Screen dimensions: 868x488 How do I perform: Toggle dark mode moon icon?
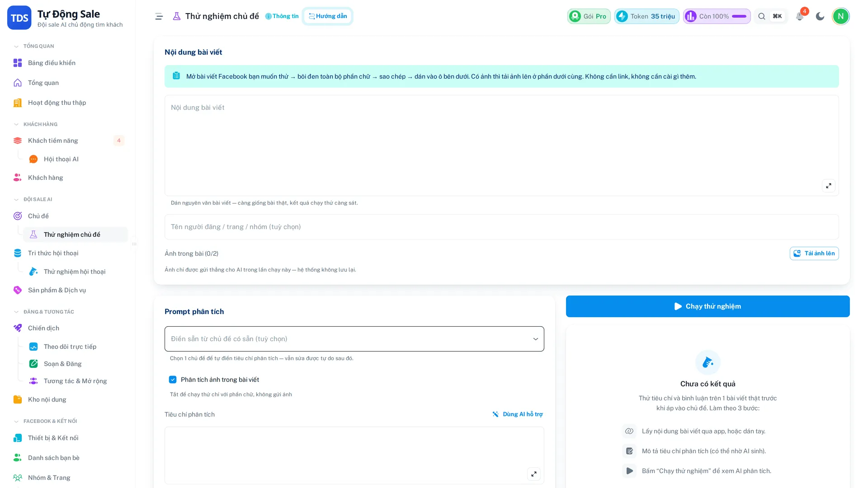pos(820,16)
